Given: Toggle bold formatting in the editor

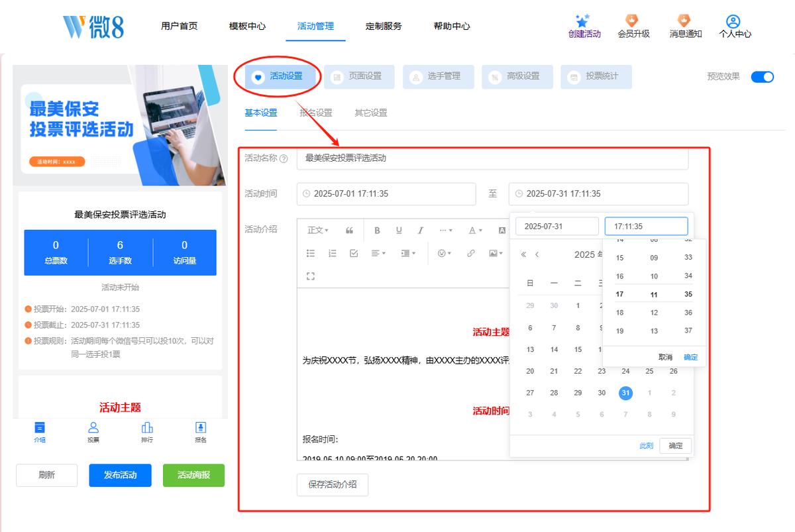Looking at the screenshot, I should pos(377,231).
